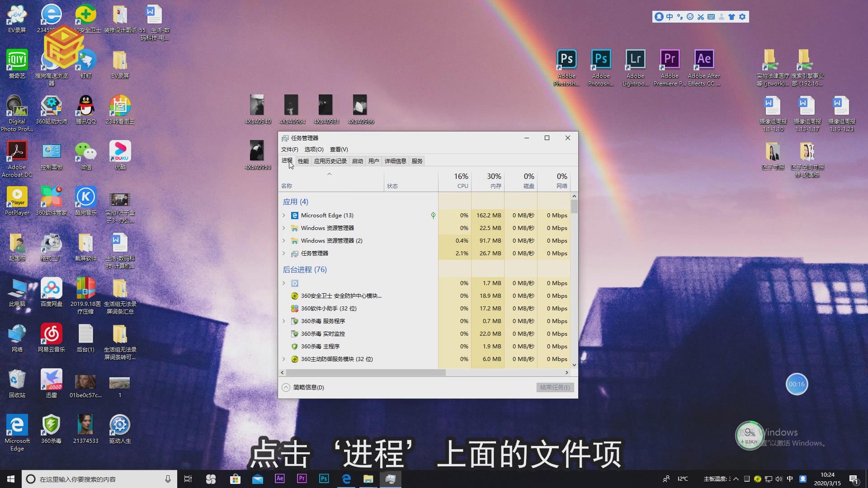
Task: Open the 查看(V) menu in Task Manager
Action: click(x=339, y=149)
